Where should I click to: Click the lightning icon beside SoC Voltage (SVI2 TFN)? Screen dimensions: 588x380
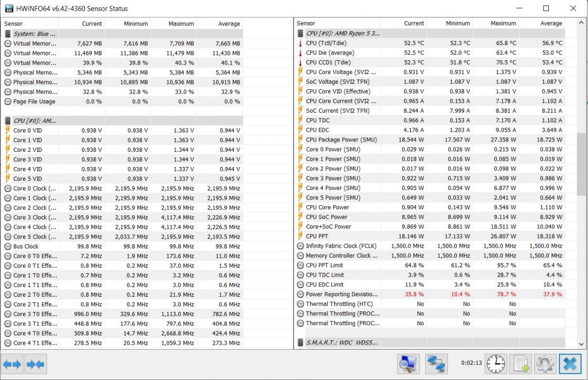[x=301, y=82]
